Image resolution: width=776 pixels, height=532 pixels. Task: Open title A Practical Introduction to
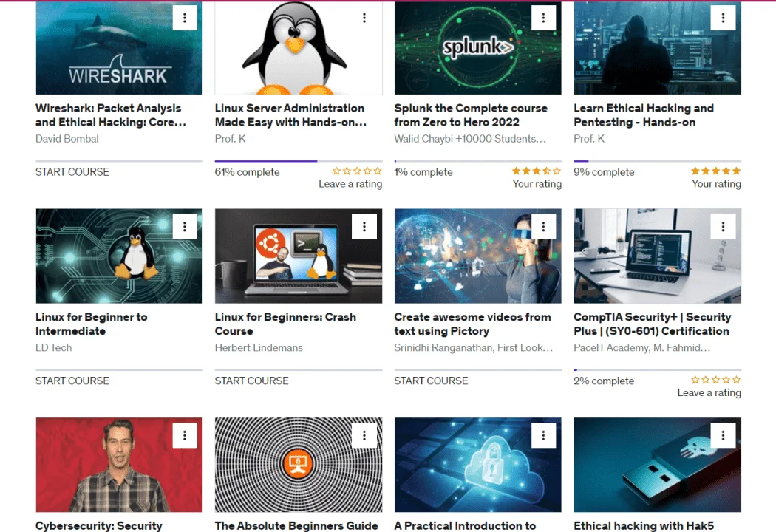(465, 525)
